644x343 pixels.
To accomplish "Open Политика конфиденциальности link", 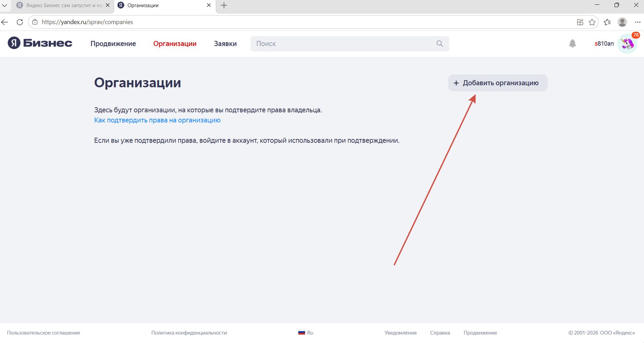I will [189, 333].
